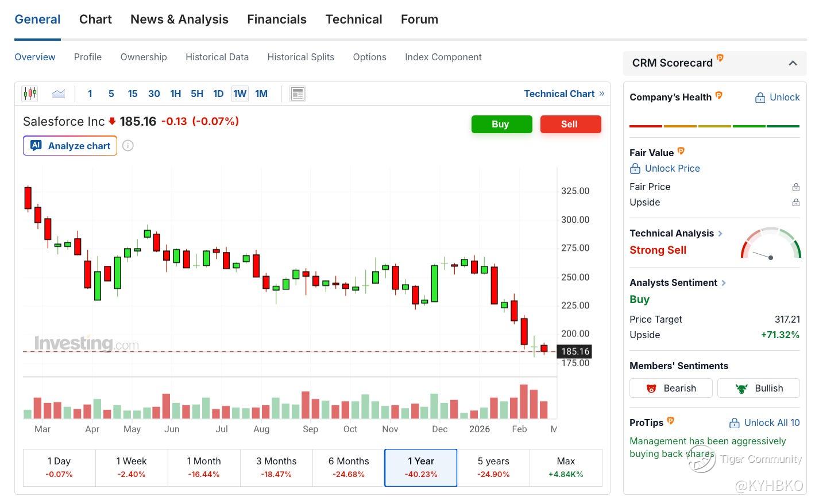Click the buying back shares ProTip text

point(708,447)
